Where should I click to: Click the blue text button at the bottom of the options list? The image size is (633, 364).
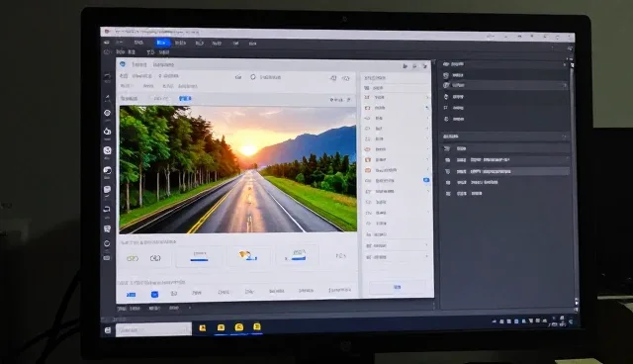pyautogui.click(x=398, y=287)
